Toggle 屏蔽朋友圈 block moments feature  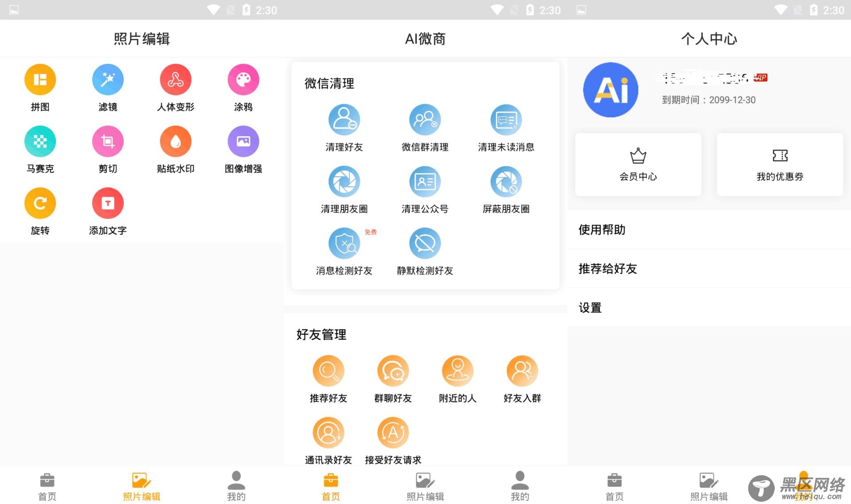tap(506, 189)
